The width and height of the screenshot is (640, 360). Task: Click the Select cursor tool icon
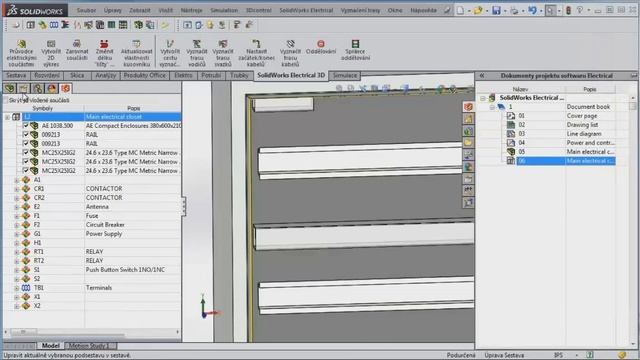point(551,10)
